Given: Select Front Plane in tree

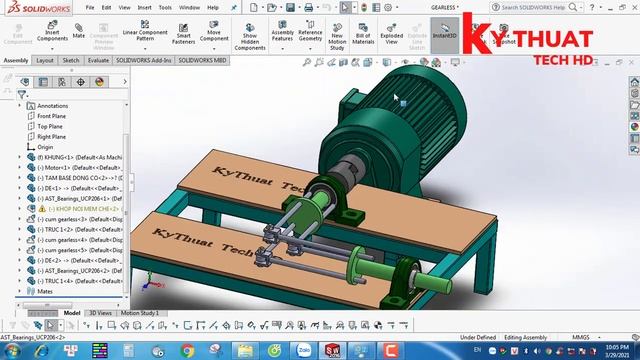Looking at the screenshot, I should tap(51, 116).
